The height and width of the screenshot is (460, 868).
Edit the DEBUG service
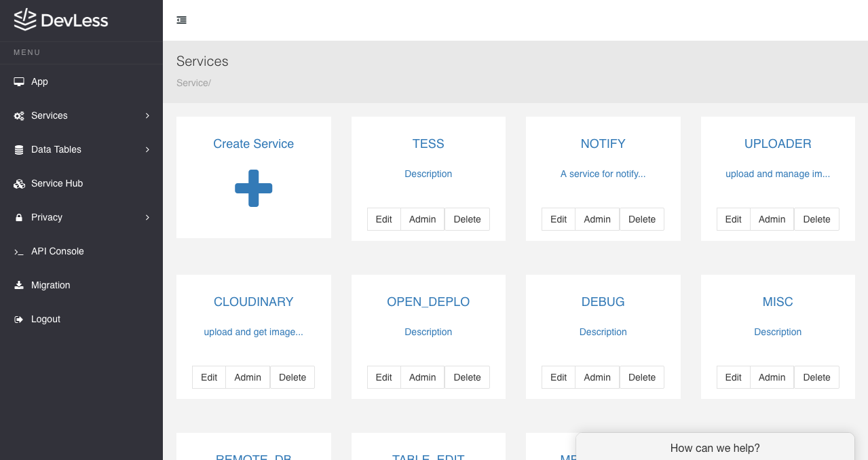click(559, 377)
